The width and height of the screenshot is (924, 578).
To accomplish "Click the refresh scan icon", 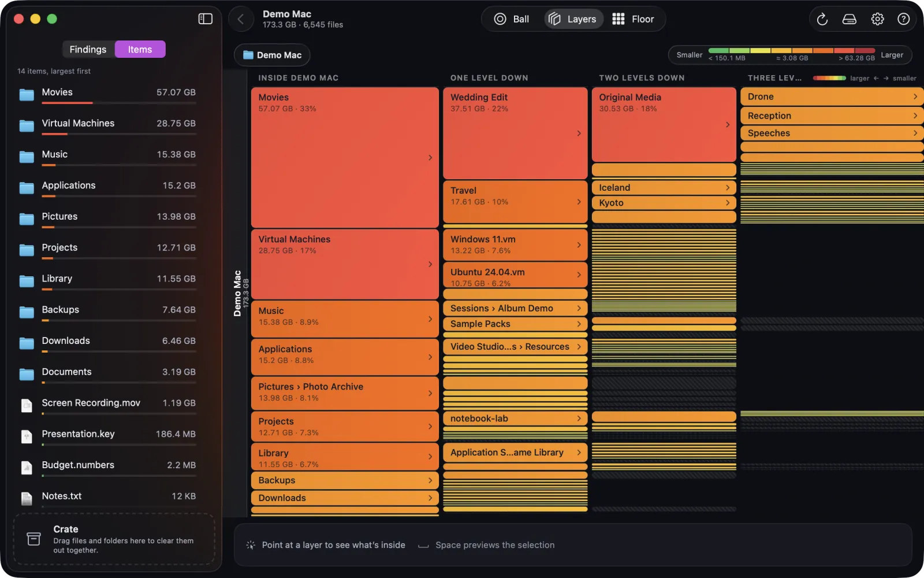I will 822,19.
